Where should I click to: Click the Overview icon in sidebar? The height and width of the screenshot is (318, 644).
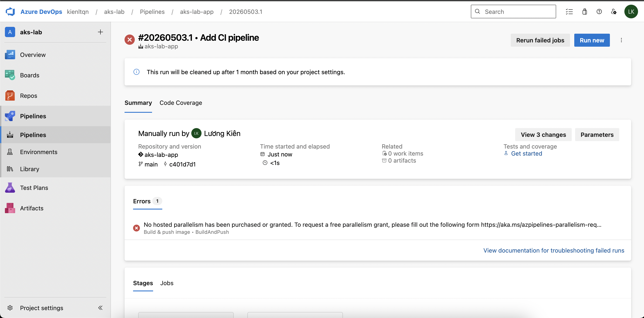point(10,55)
